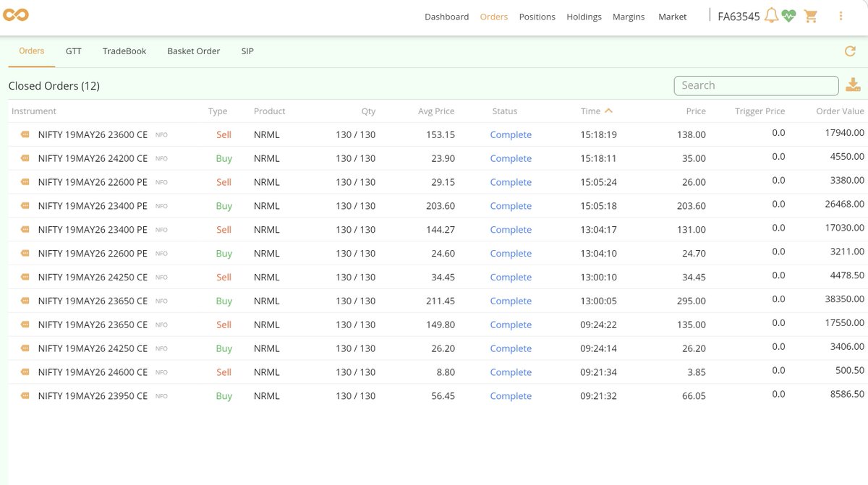The image size is (868, 485).
Task: Click the heartbeat health status icon
Action: [x=788, y=16]
